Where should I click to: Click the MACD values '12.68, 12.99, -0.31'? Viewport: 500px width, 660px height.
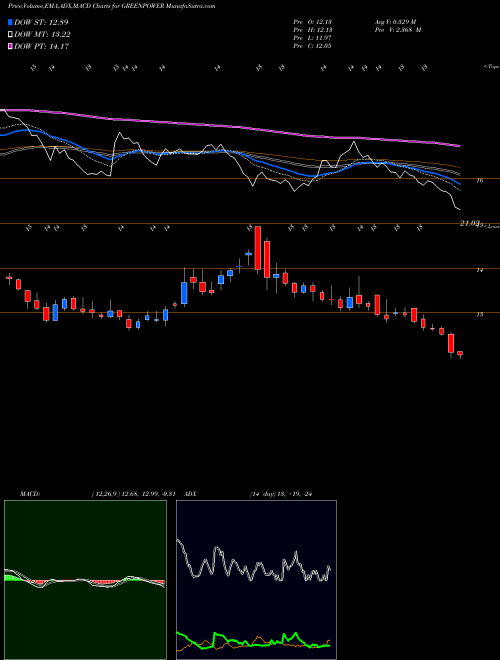tap(149, 494)
